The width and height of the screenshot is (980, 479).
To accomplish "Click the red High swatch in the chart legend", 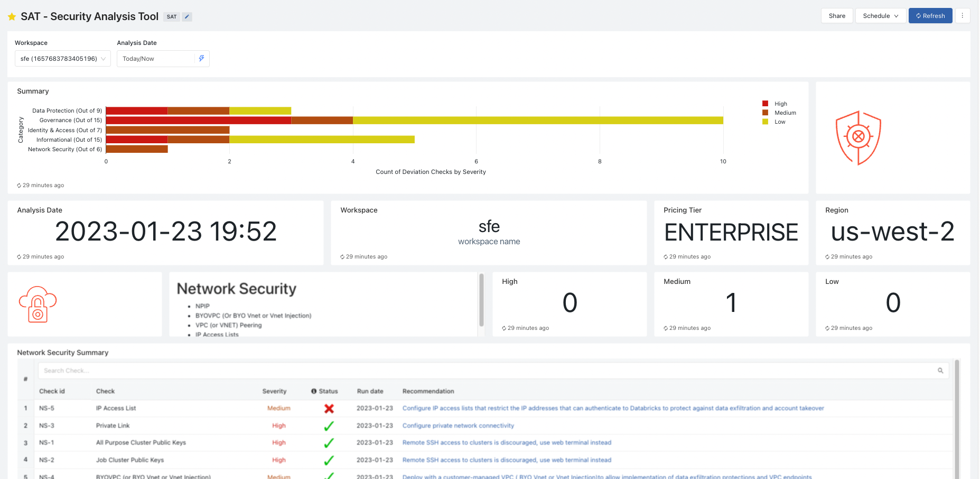I will [765, 103].
